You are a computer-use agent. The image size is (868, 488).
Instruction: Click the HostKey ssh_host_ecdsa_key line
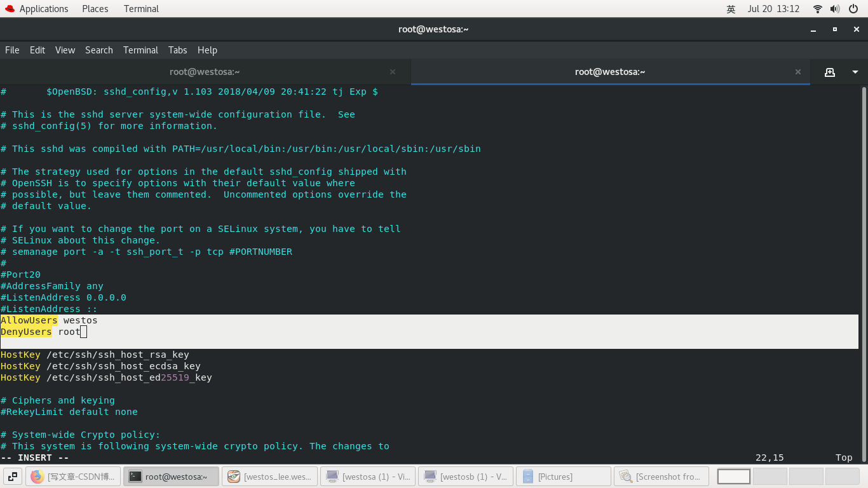point(100,366)
